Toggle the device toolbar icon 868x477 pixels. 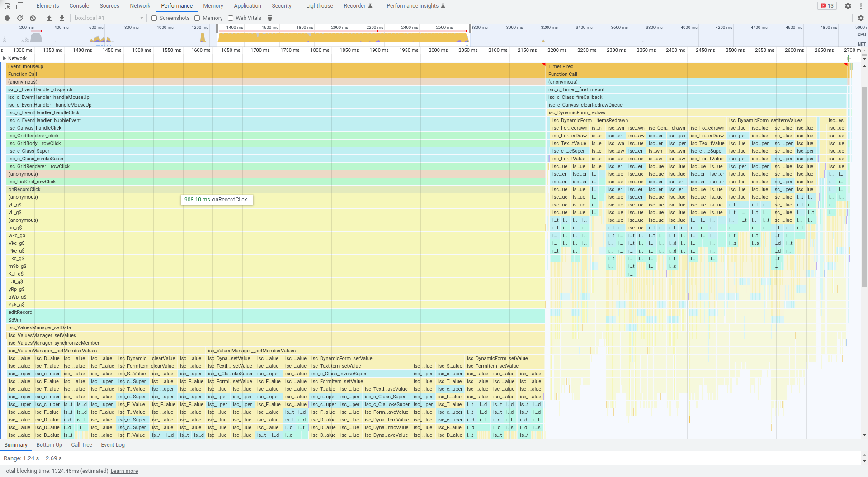(19, 6)
